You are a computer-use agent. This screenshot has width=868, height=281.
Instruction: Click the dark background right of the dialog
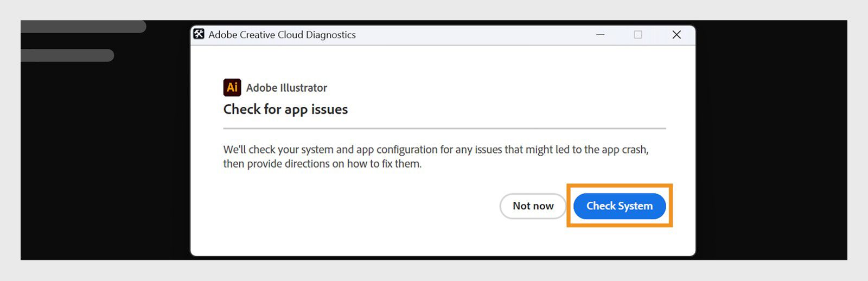click(770, 141)
